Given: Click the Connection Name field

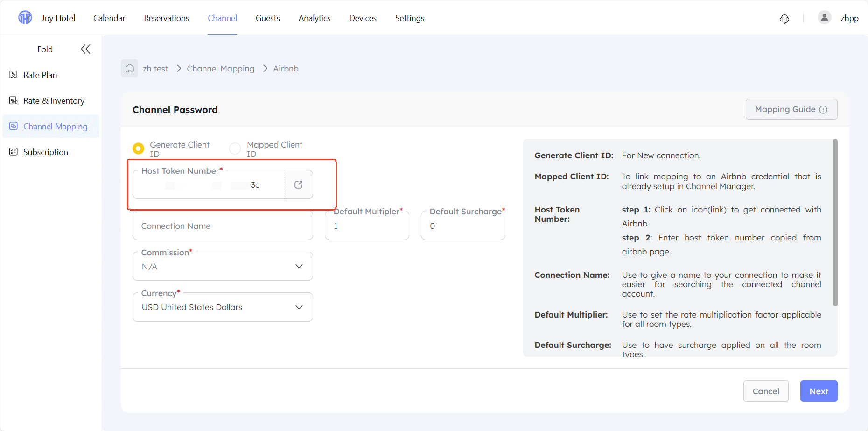Looking at the screenshot, I should [223, 226].
